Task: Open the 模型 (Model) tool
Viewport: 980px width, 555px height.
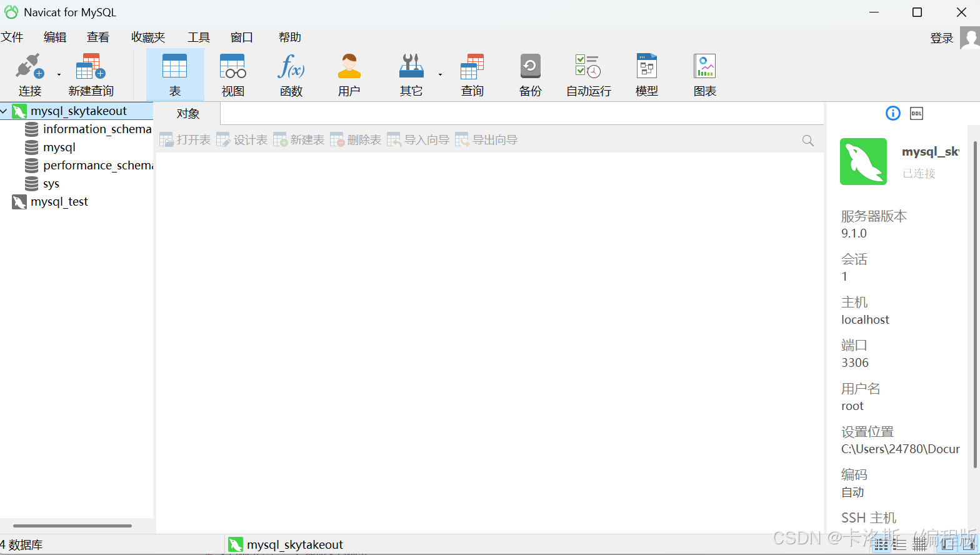Action: (x=647, y=75)
